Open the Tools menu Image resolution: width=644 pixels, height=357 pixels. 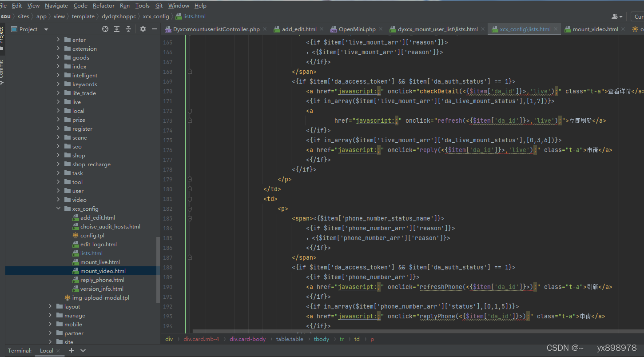(x=143, y=6)
